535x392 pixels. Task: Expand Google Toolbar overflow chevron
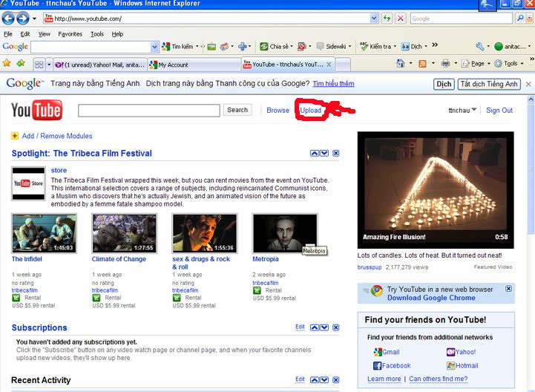click(x=435, y=45)
